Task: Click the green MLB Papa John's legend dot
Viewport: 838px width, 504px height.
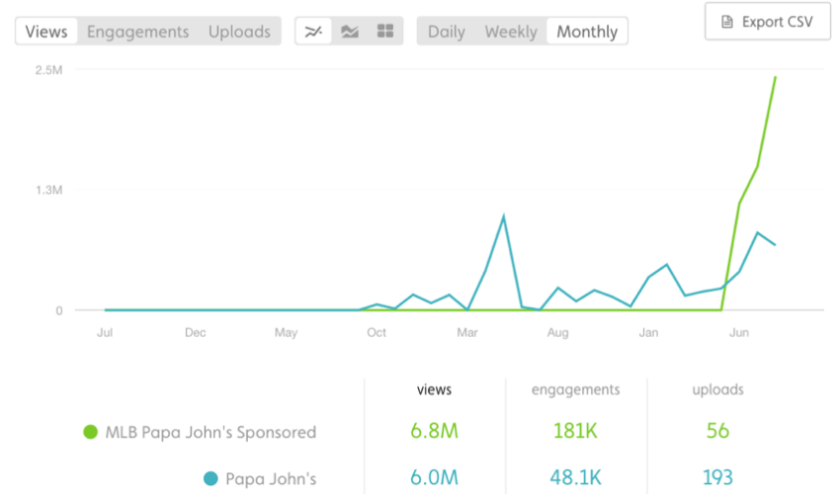Action: [91, 432]
